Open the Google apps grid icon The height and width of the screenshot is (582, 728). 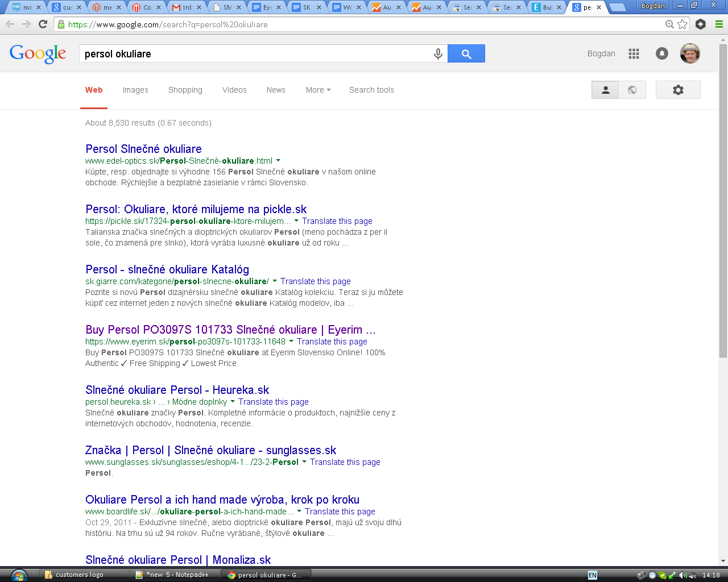(634, 53)
